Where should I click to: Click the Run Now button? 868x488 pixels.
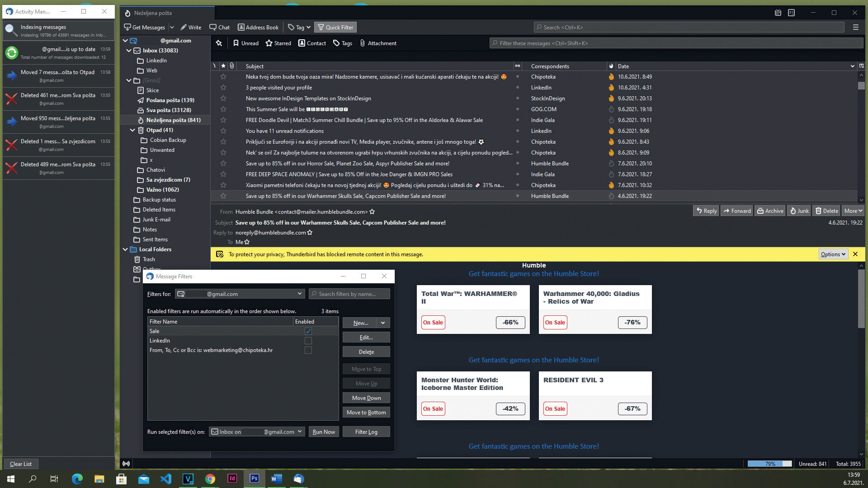pos(324,432)
